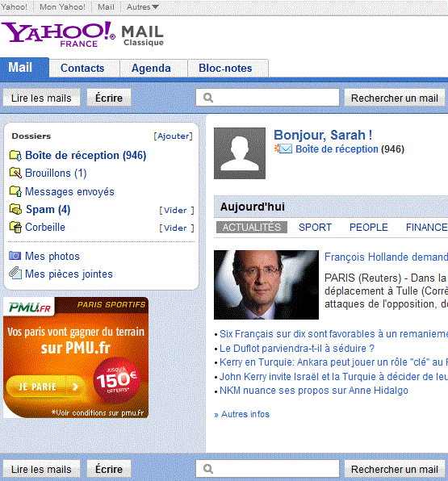Click the Messages envoyés folder icon
This screenshot has width=448, height=481.
coord(15,191)
